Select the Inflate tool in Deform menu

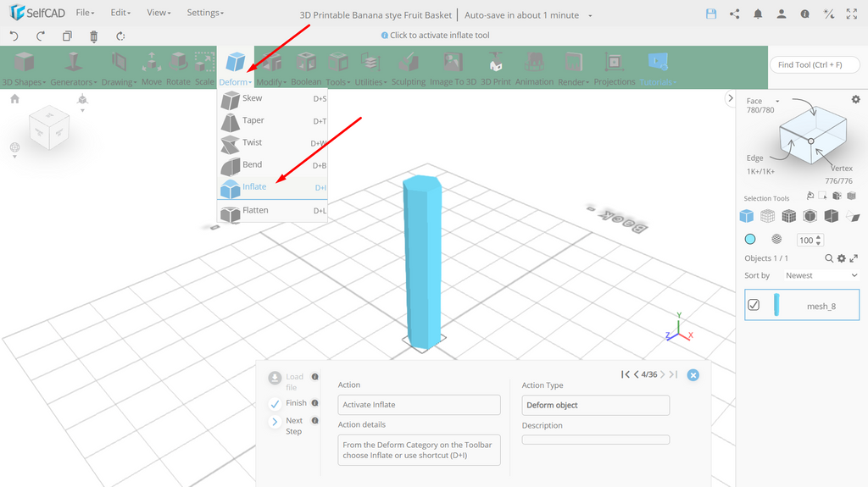(x=274, y=188)
